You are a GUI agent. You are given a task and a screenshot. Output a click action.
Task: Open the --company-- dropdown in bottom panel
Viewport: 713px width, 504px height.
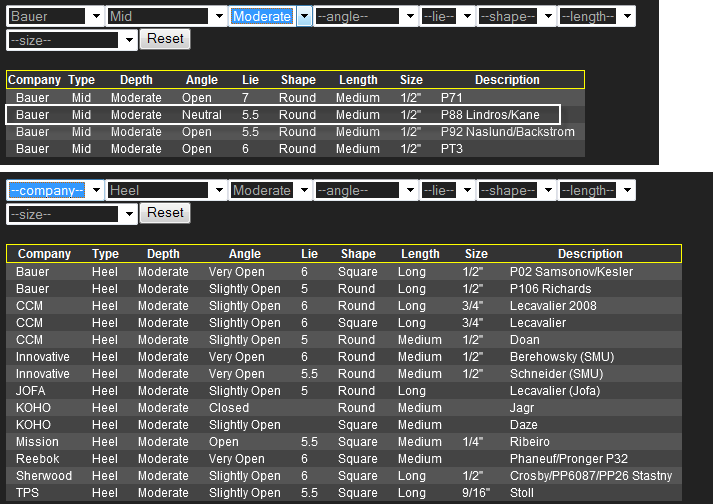point(55,191)
